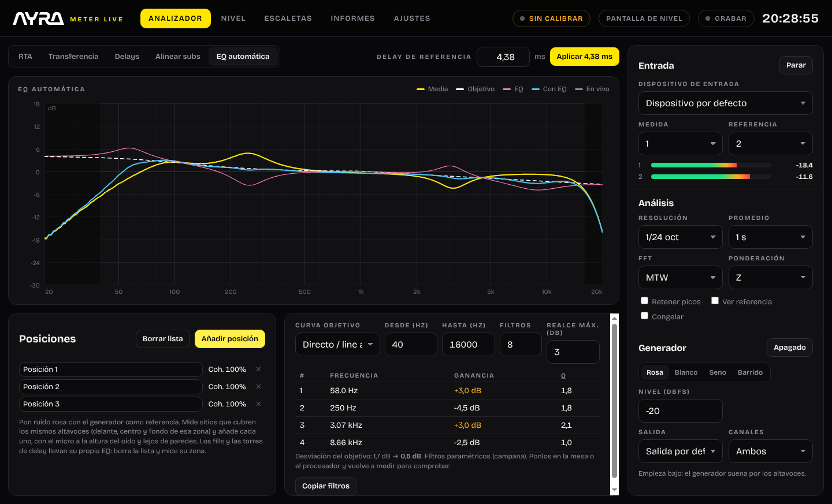832x504 pixels.
Task: Click the channel 1 input level meter
Action: 711,165
